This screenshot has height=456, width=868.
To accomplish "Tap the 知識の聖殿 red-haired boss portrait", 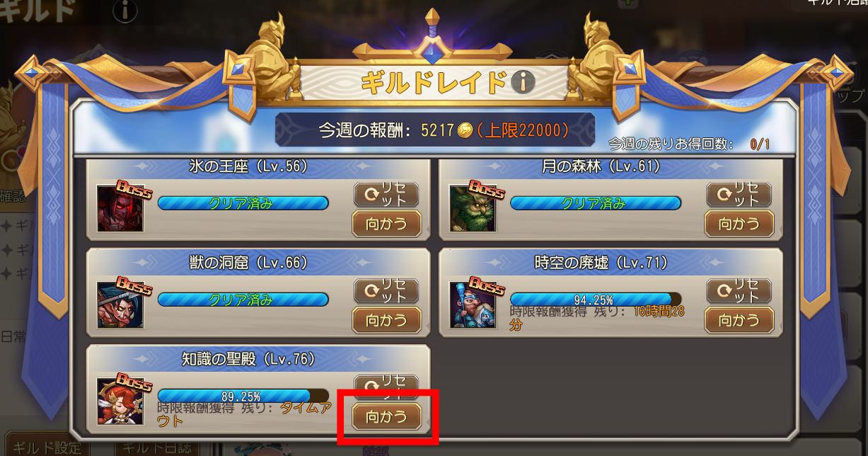I will click(120, 401).
